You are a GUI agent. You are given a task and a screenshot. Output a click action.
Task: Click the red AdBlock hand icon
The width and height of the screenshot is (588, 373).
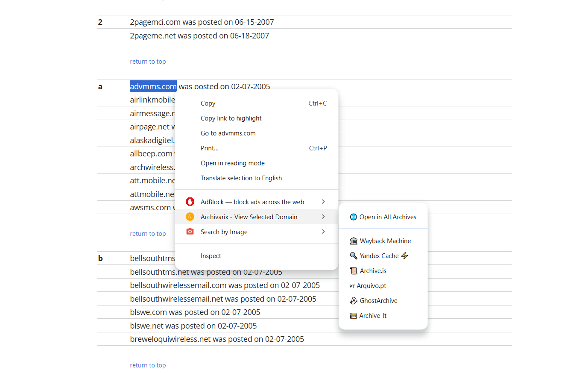tap(190, 202)
